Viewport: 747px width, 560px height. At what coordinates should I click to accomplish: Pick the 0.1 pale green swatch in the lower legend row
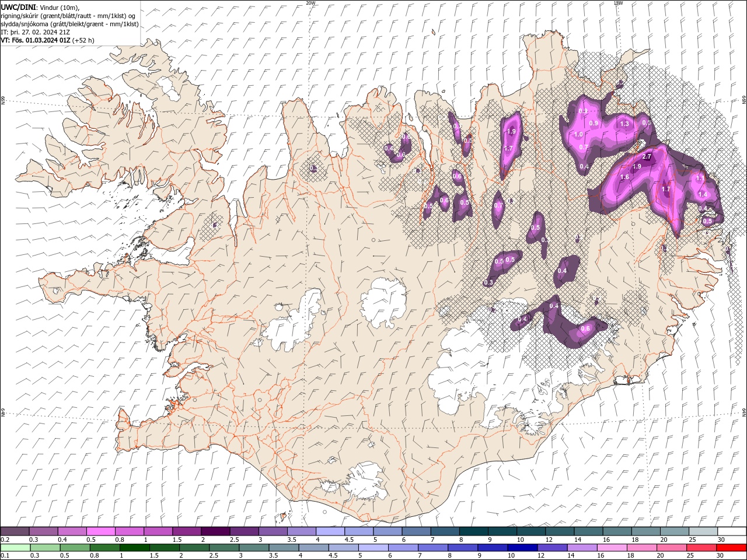(15, 548)
